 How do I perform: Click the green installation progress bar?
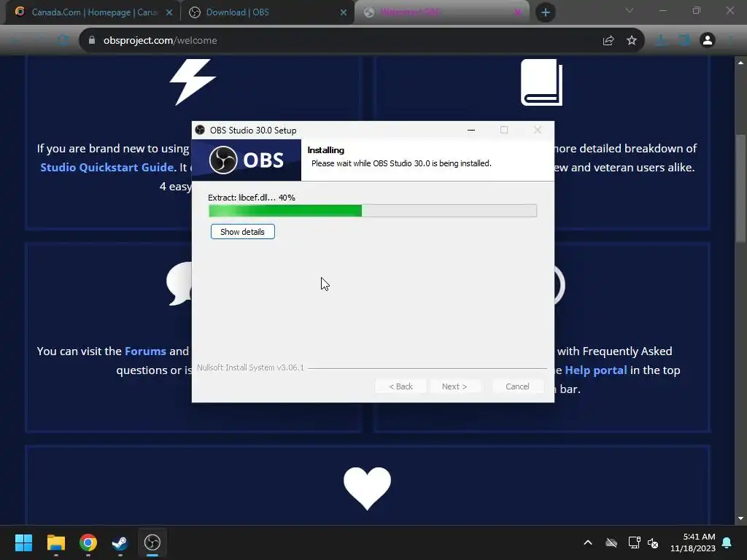click(373, 211)
